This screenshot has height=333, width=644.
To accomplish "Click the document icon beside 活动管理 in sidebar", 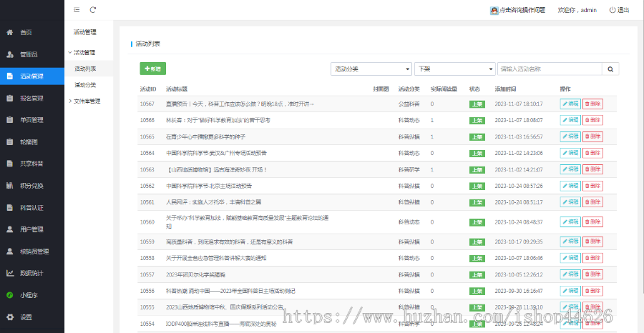I will coord(10,76).
